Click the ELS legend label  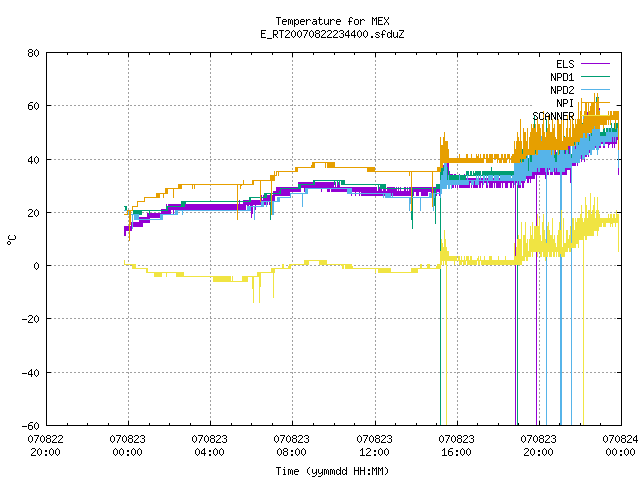pos(565,64)
